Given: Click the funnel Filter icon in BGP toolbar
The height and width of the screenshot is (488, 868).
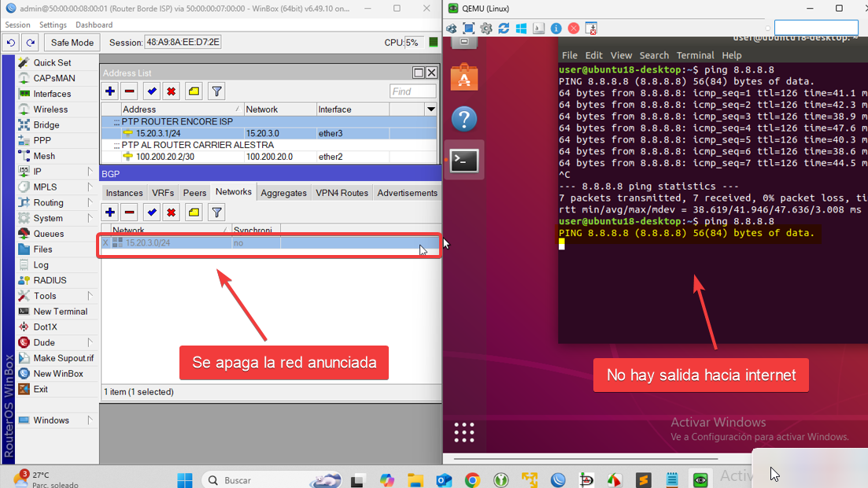Looking at the screenshot, I should (x=216, y=212).
